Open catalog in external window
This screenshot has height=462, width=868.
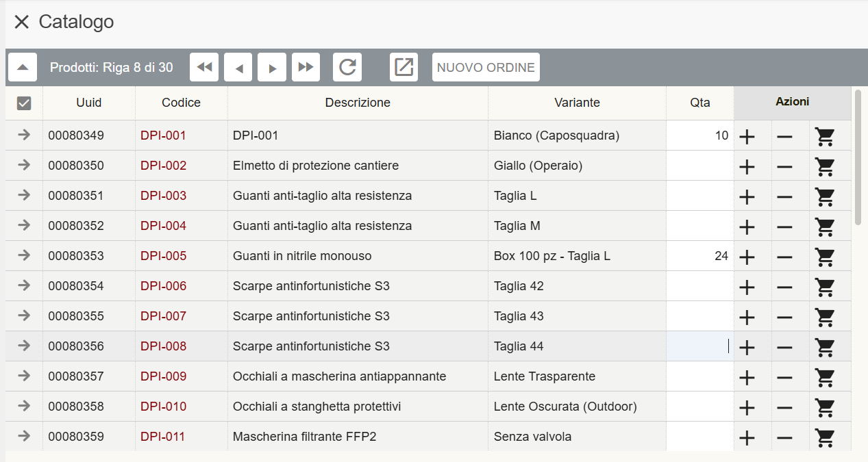[404, 68]
